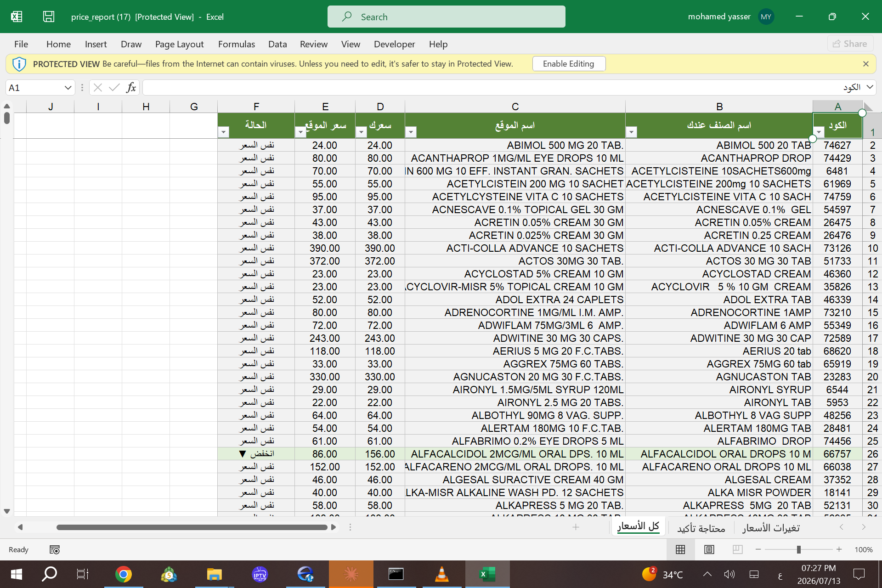Open filter dropdown for الحالة column
Screen dimensions: 882x588
(223, 132)
